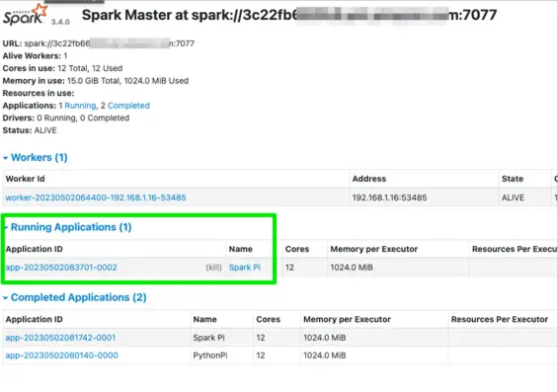Collapse the Running Applications (1) section
558x392 pixels.
point(67,227)
